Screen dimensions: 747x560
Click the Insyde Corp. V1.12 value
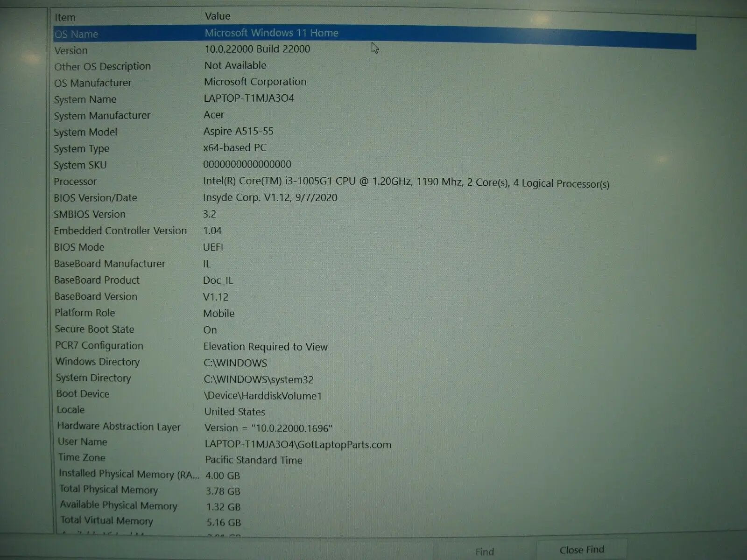[x=270, y=197]
